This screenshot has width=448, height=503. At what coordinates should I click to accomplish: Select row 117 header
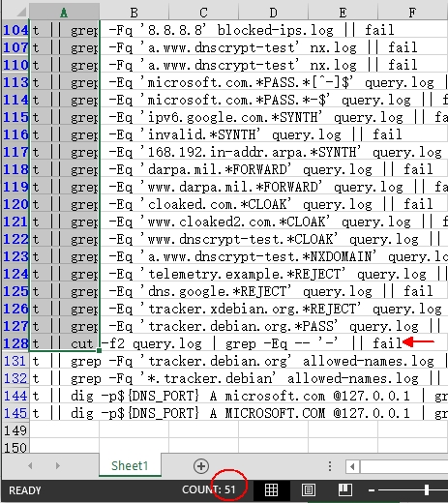pos(15,152)
